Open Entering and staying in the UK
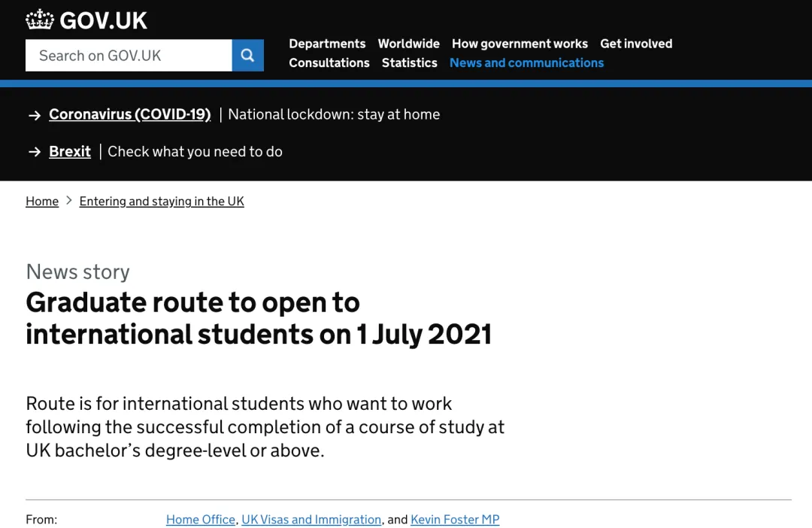This screenshot has width=812, height=528. (162, 201)
